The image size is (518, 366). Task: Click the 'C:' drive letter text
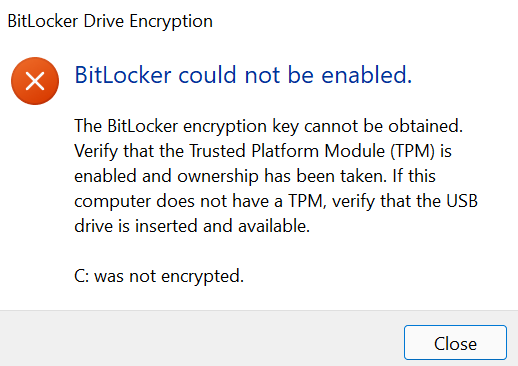tap(81, 276)
